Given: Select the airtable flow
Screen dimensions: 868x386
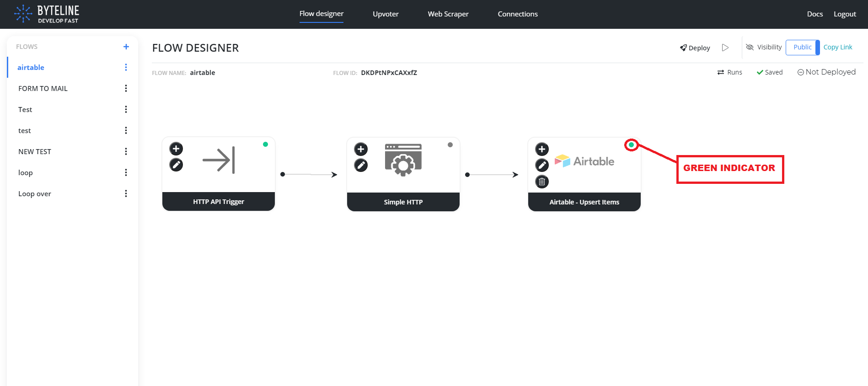Looking at the screenshot, I should tap(31, 67).
